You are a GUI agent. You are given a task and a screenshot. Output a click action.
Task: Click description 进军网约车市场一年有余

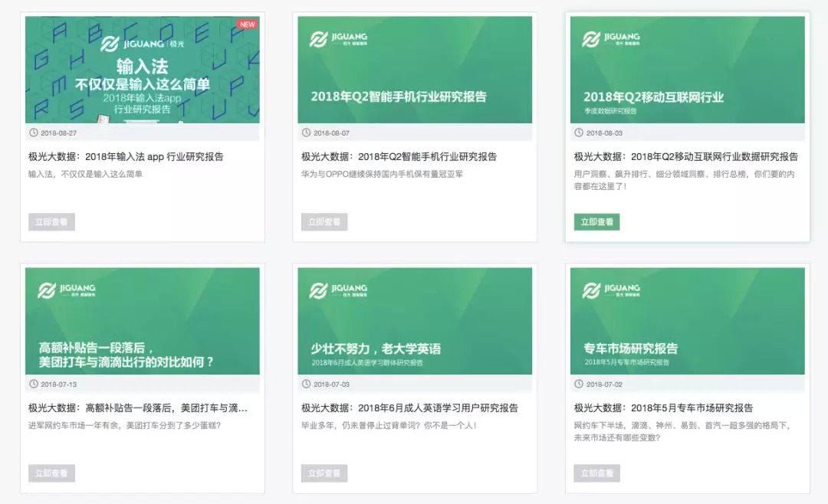tap(125, 425)
